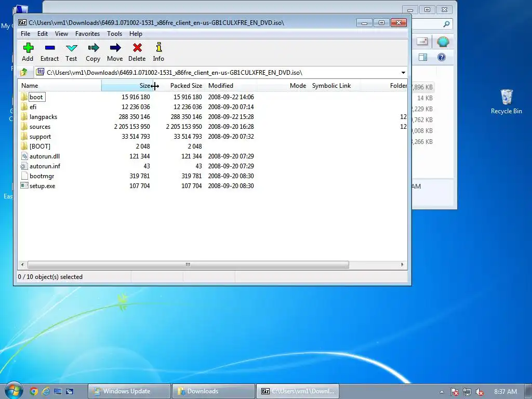Image resolution: width=532 pixels, height=399 pixels.
Task: Open the File menu
Action: coord(25,34)
